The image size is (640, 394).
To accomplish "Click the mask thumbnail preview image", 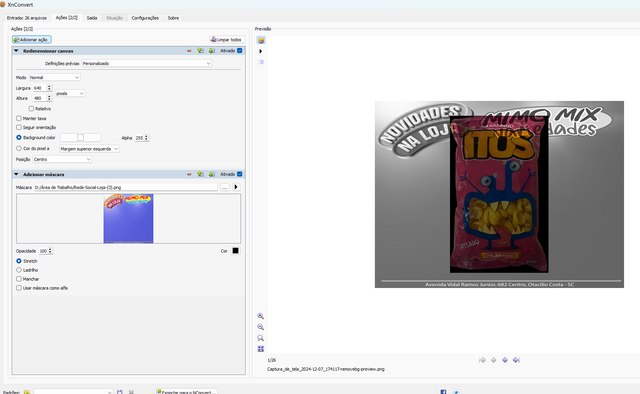I will [129, 219].
